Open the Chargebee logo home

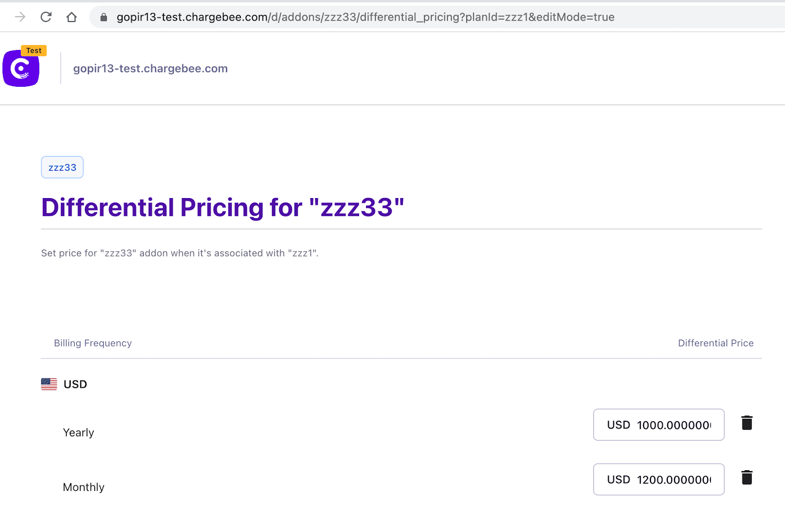(x=21, y=69)
